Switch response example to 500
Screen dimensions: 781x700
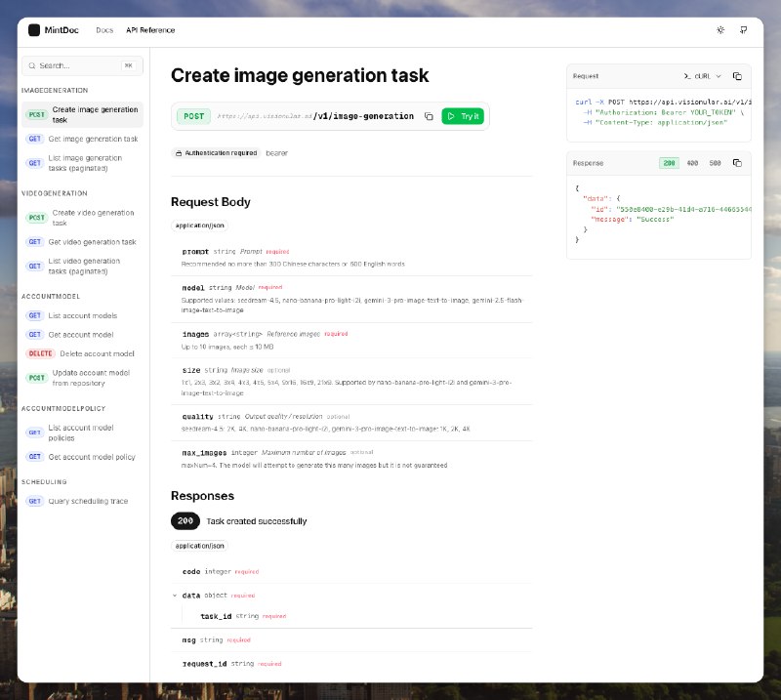pyautogui.click(x=715, y=163)
